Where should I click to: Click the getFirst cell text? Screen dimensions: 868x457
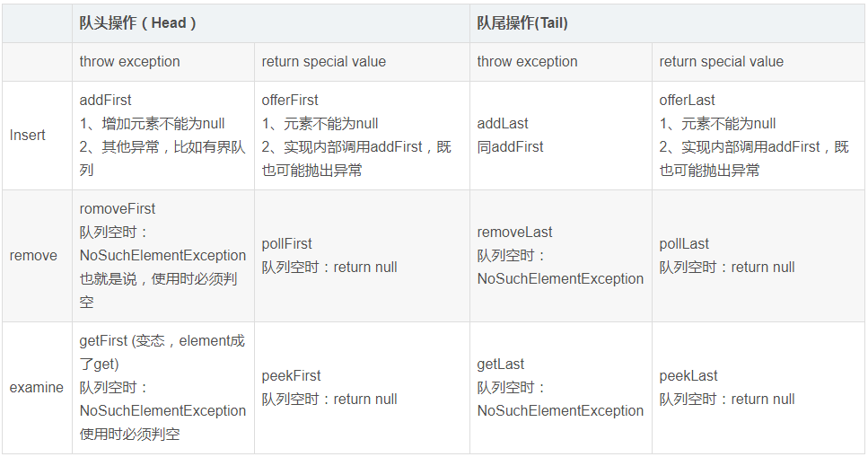point(104,341)
